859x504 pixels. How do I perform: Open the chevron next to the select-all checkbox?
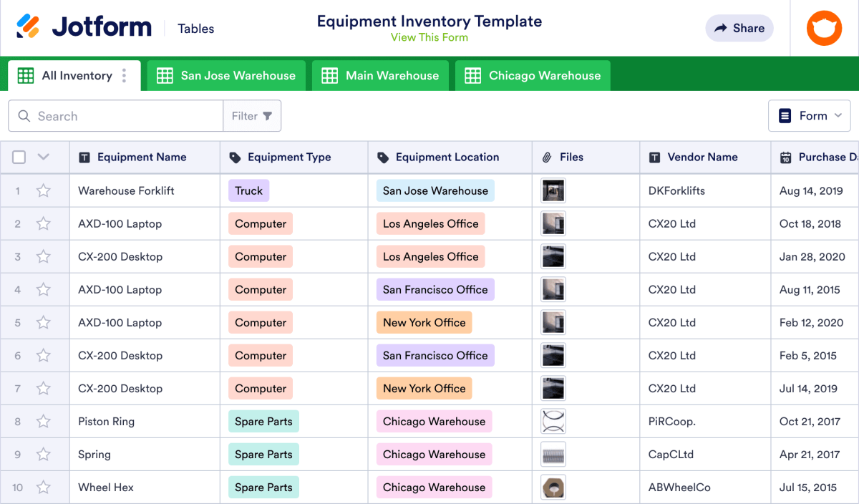tap(42, 157)
